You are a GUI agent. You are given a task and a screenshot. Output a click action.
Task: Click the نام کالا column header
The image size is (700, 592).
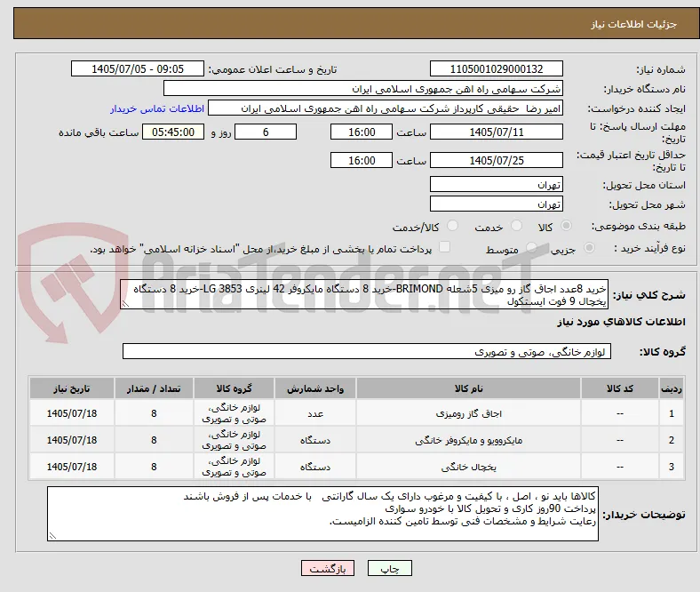(469, 388)
